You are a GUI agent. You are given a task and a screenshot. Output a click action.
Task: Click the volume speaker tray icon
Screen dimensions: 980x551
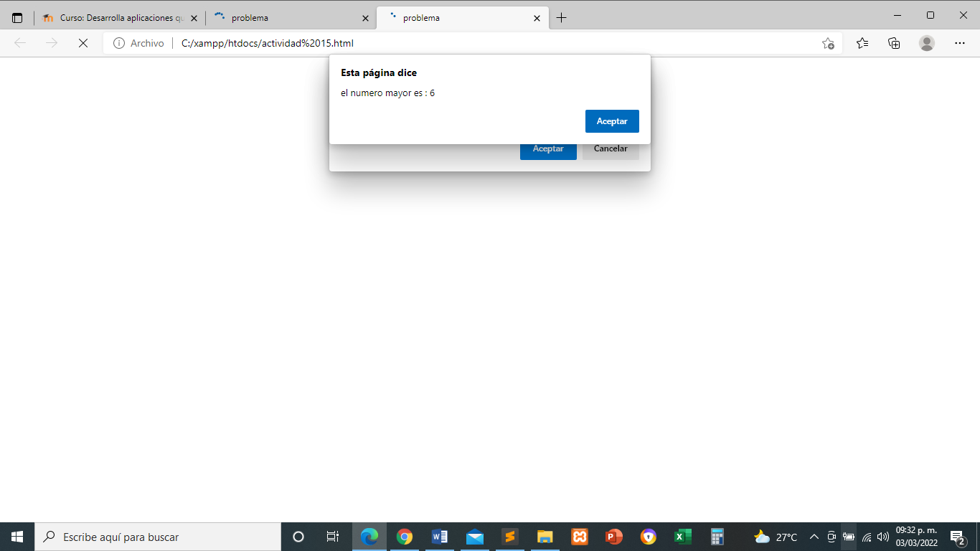click(883, 537)
